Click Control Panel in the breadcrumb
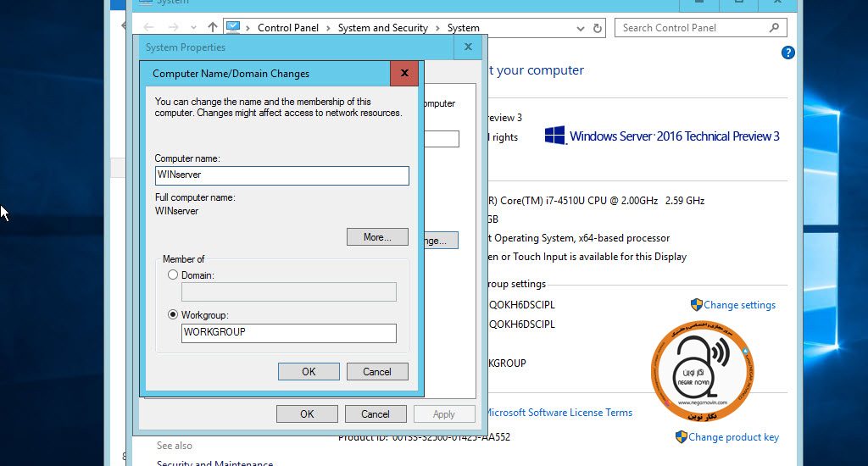Viewport: 868px width, 466px height. pos(288,28)
